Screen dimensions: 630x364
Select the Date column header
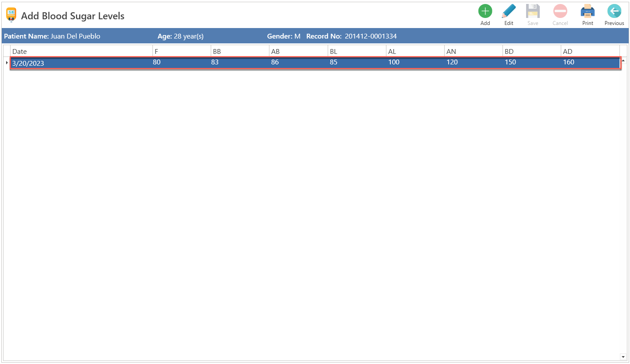point(81,51)
